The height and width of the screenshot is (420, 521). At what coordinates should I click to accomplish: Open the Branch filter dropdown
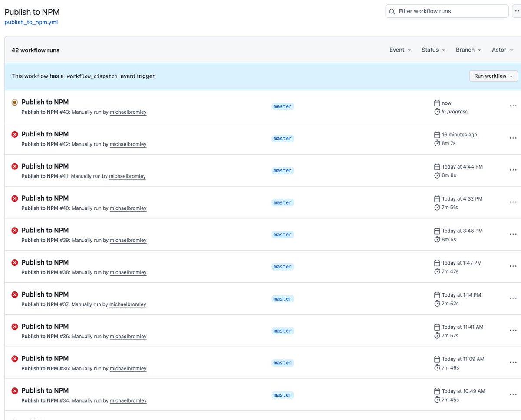point(468,50)
